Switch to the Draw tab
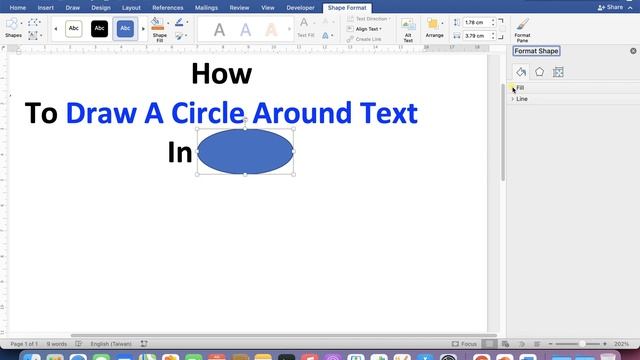 pyautogui.click(x=73, y=8)
